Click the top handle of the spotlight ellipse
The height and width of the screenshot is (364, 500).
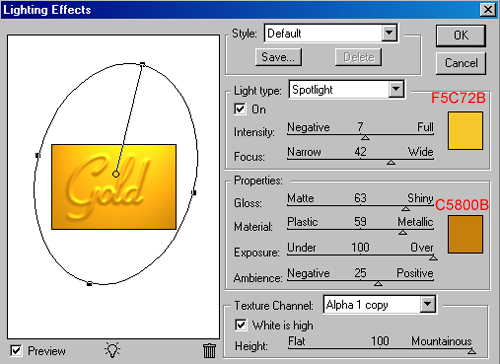(142, 64)
